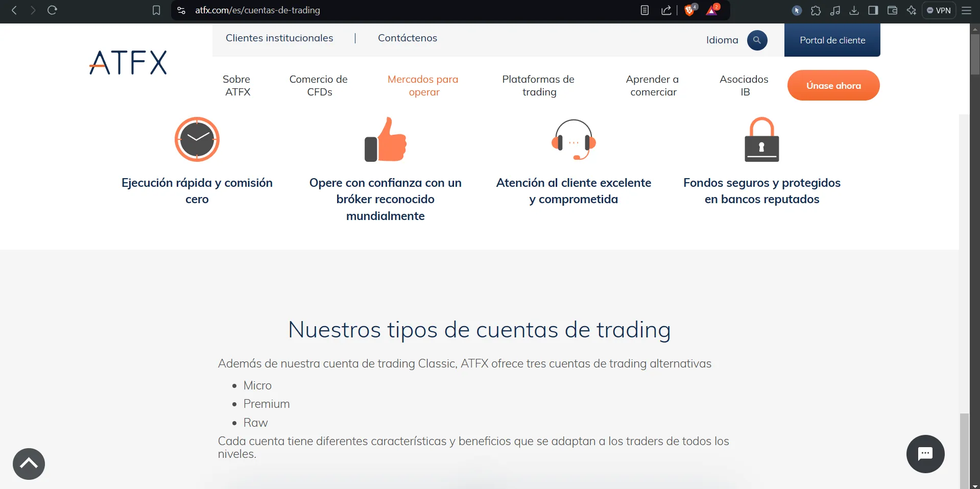Open the media playlist music-note icon
980x489 pixels.
tap(835, 10)
